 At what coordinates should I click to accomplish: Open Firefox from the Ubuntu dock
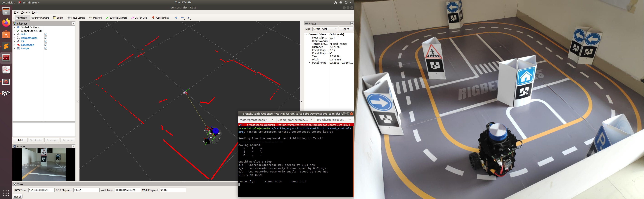click(6, 23)
